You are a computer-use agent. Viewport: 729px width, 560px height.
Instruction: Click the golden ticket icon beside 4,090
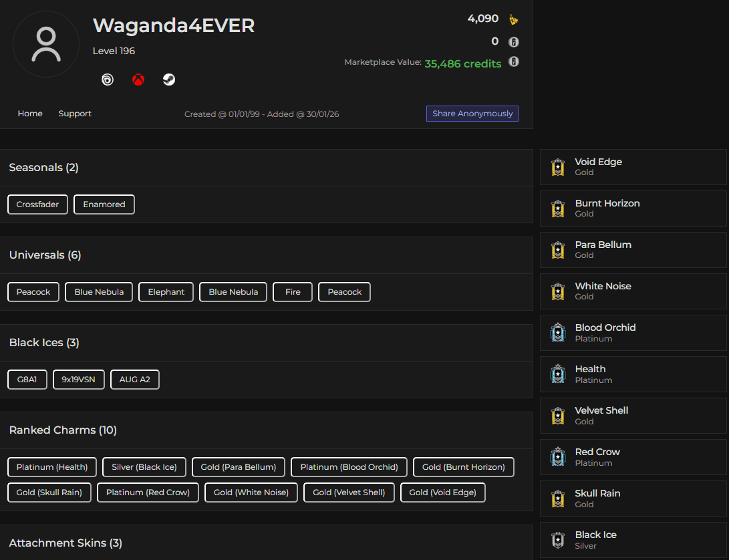pos(513,19)
